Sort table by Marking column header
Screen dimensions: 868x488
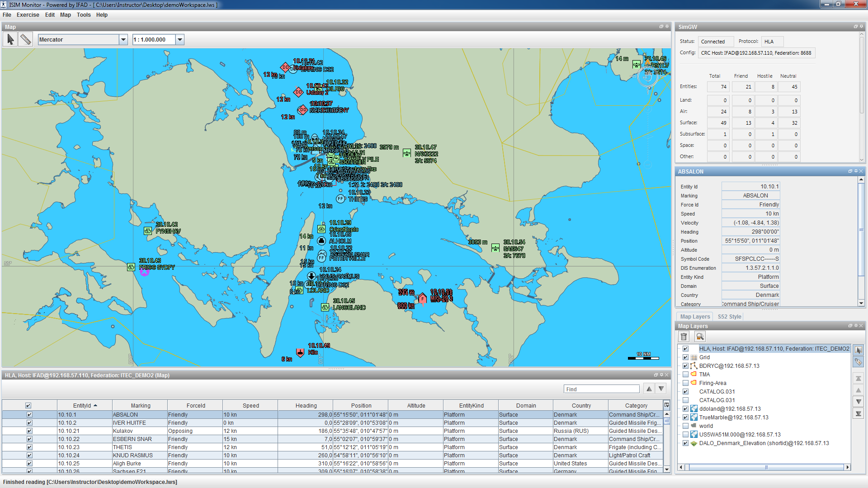140,406
